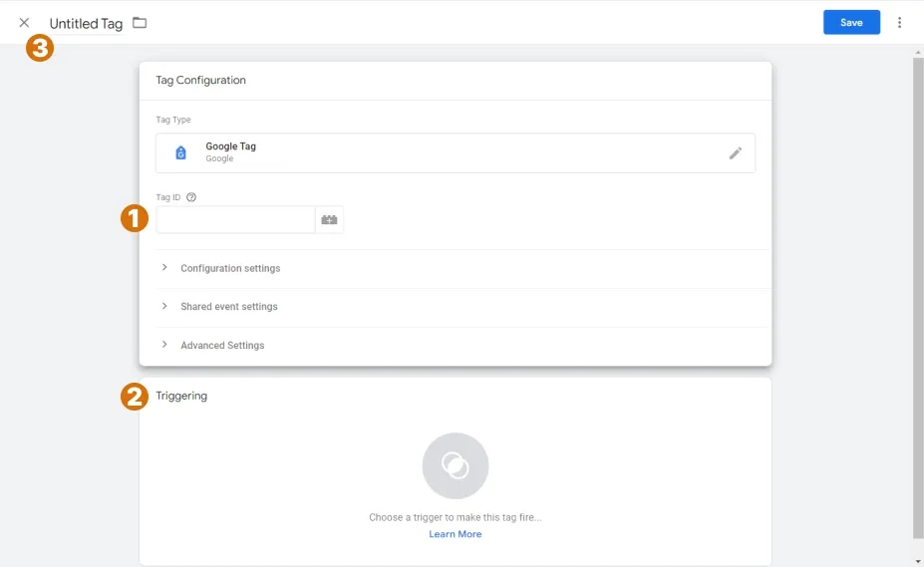This screenshot has height=567, width=924.
Task: Open Tag ID help question icon
Action: 191,197
